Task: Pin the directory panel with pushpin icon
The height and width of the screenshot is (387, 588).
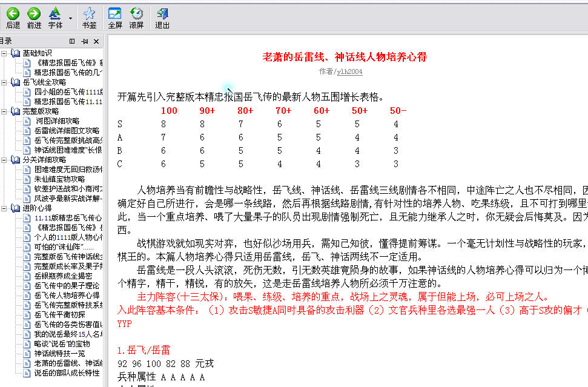Action: tap(84, 41)
